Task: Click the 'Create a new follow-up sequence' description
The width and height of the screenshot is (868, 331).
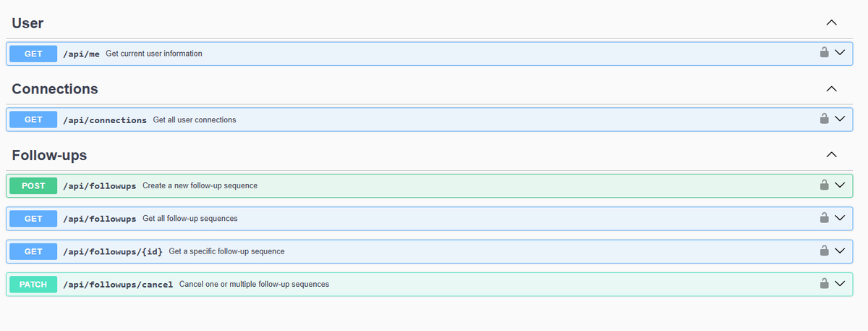Action: pos(200,185)
